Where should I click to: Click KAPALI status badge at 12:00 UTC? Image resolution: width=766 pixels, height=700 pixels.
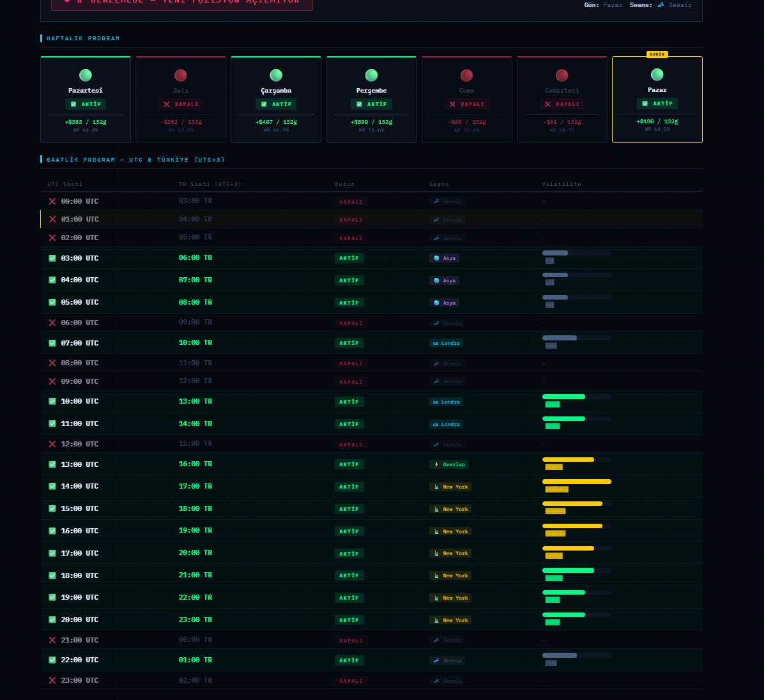(x=351, y=445)
